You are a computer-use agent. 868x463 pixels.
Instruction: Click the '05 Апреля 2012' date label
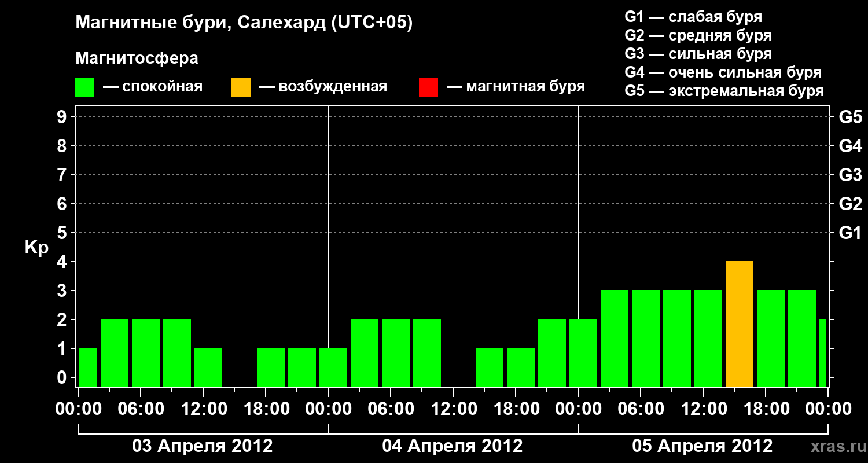pos(703,446)
